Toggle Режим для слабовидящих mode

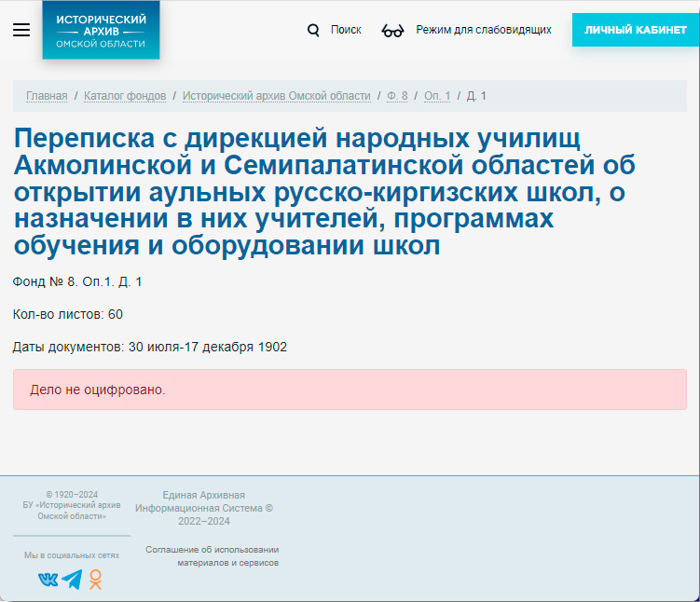(x=483, y=30)
